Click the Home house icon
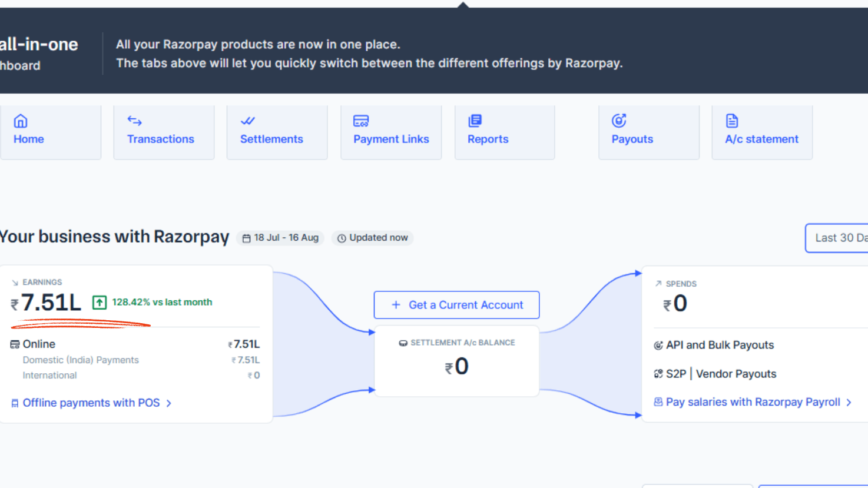 [21, 121]
